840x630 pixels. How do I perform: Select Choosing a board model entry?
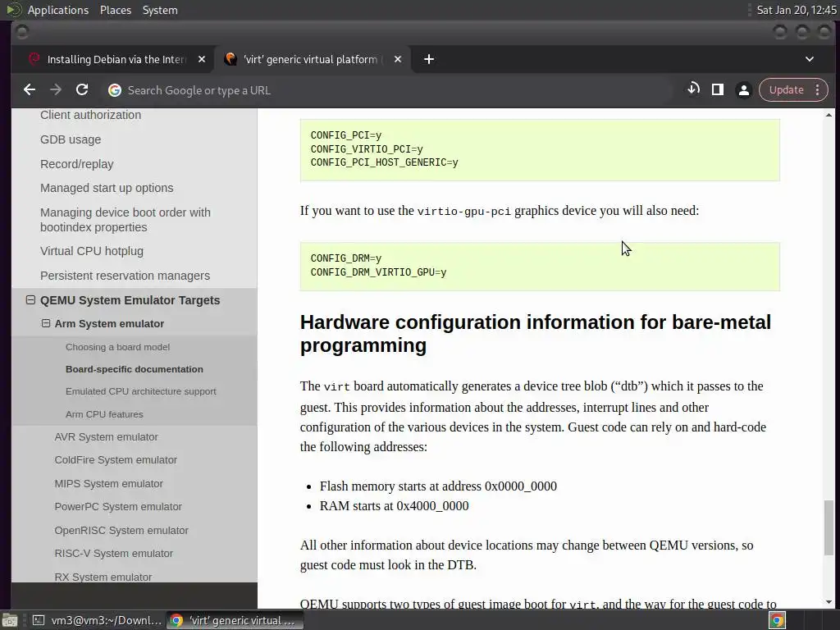point(117,347)
